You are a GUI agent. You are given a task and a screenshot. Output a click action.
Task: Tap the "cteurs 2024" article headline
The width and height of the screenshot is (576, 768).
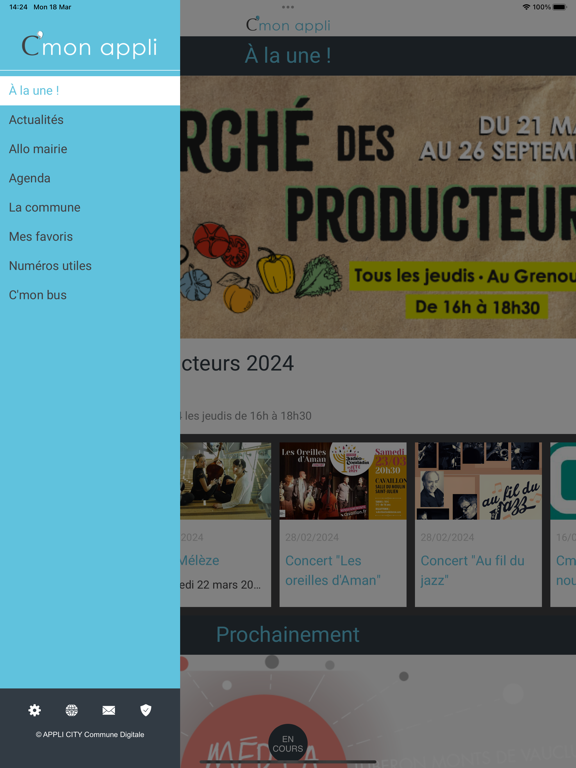point(237,363)
